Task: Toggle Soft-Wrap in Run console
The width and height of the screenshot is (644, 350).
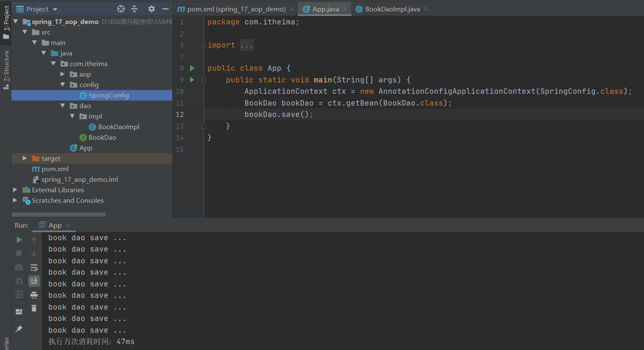Action: pos(34,268)
